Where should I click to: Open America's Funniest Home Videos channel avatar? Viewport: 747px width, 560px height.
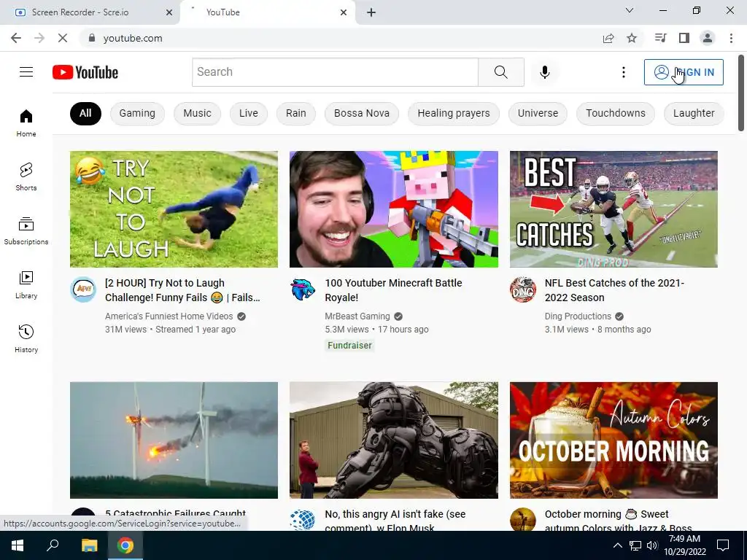coord(83,289)
